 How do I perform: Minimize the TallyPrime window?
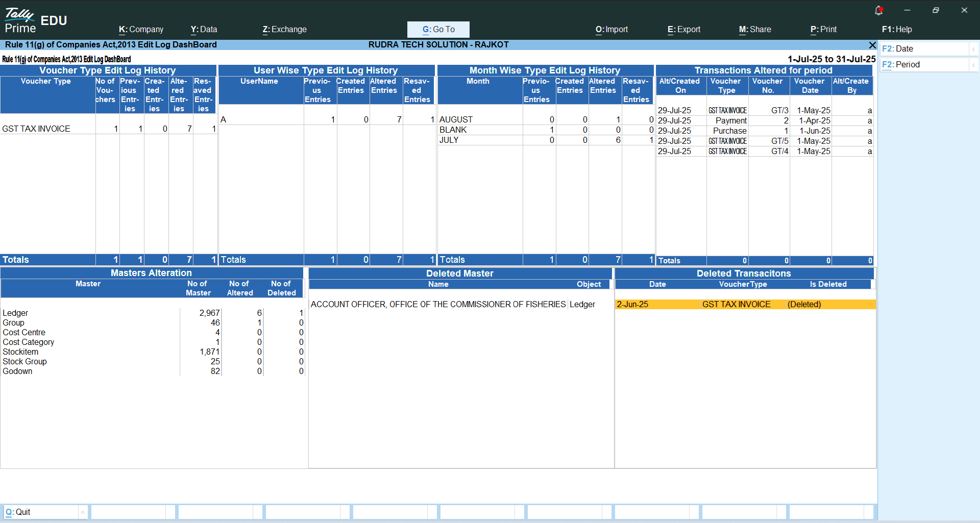pyautogui.click(x=907, y=10)
